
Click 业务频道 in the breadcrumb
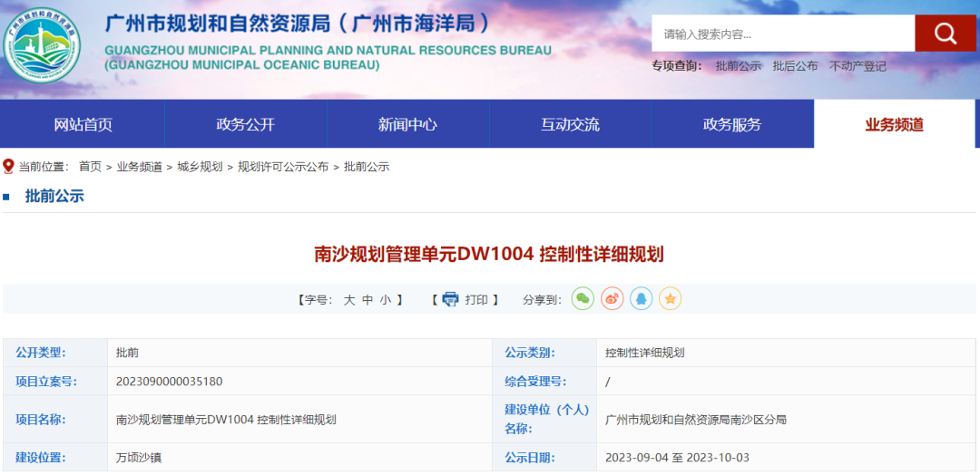[x=140, y=167]
